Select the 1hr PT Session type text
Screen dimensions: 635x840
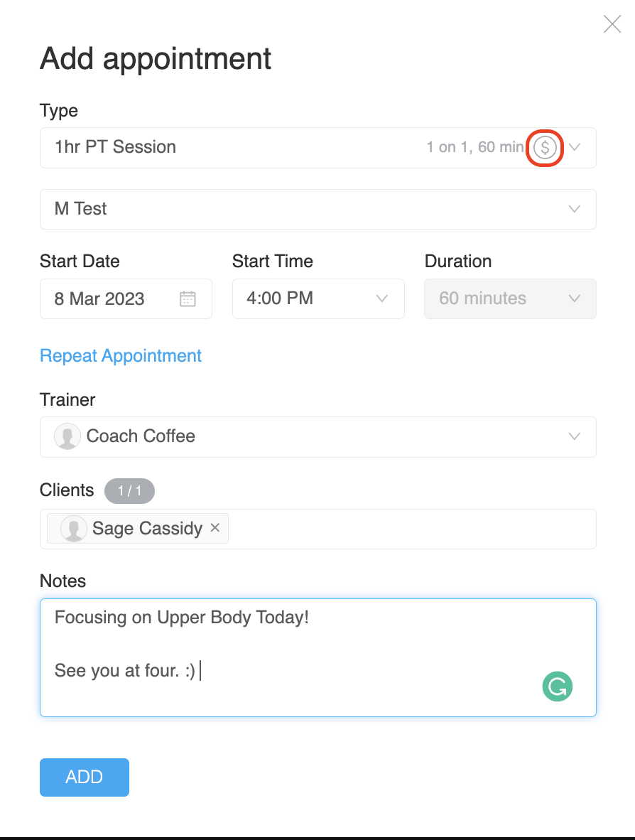(115, 147)
